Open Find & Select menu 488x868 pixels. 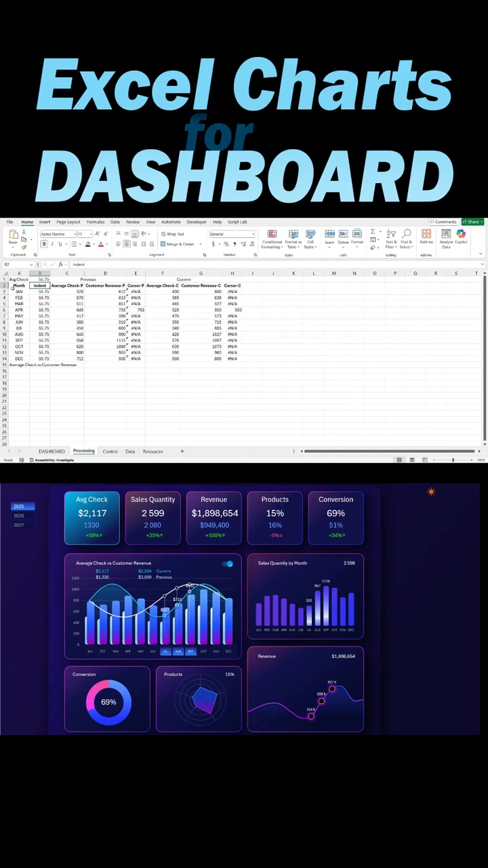406,239
